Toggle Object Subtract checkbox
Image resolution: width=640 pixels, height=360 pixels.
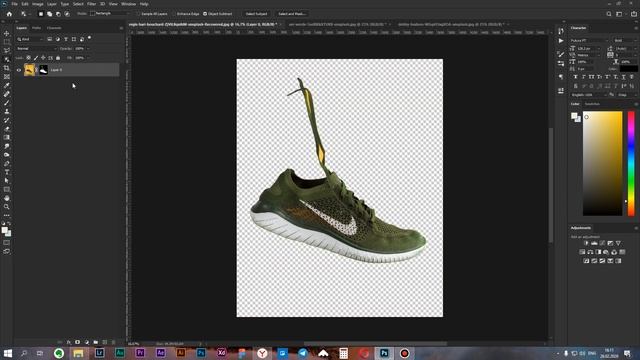pyautogui.click(x=205, y=14)
